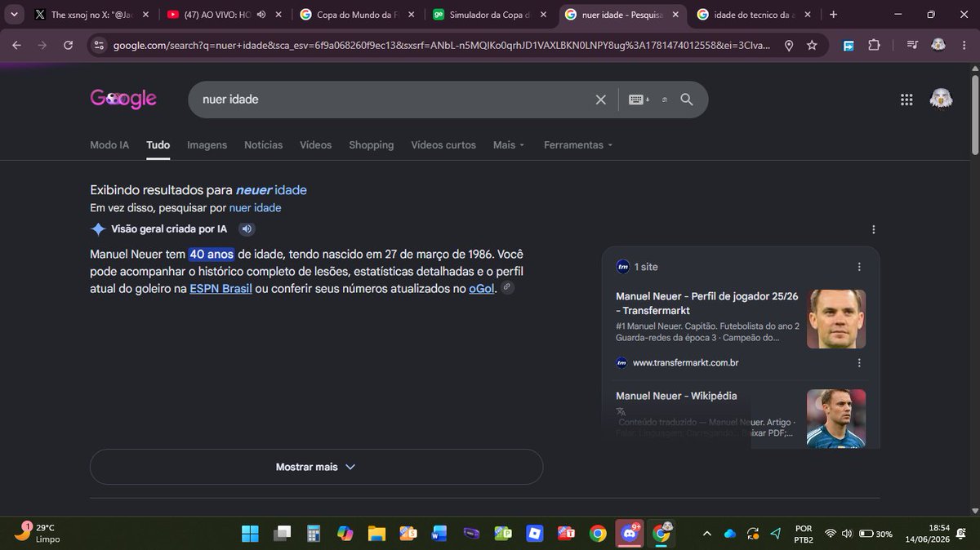Open AI overview three-dot options
Image resolution: width=980 pixels, height=550 pixels.
click(x=874, y=229)
